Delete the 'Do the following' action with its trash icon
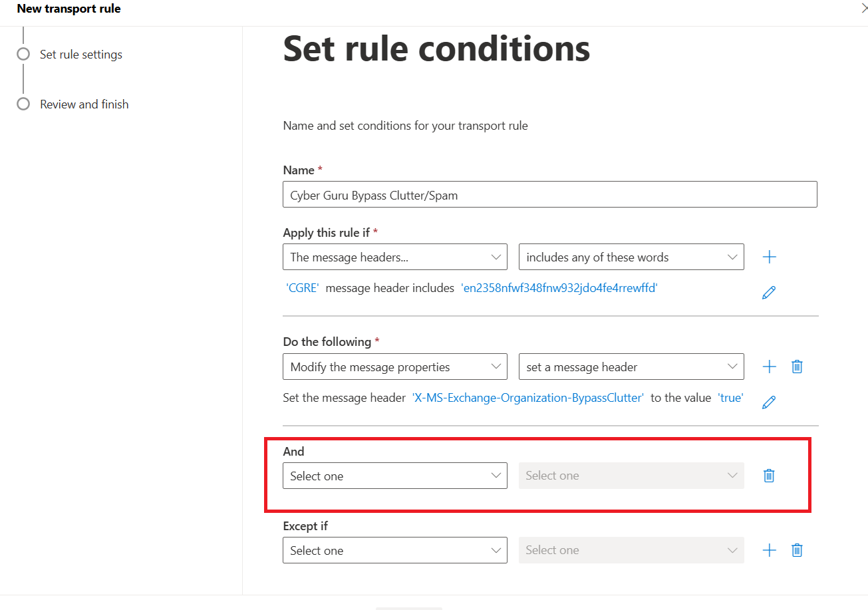 coord(797,367)
